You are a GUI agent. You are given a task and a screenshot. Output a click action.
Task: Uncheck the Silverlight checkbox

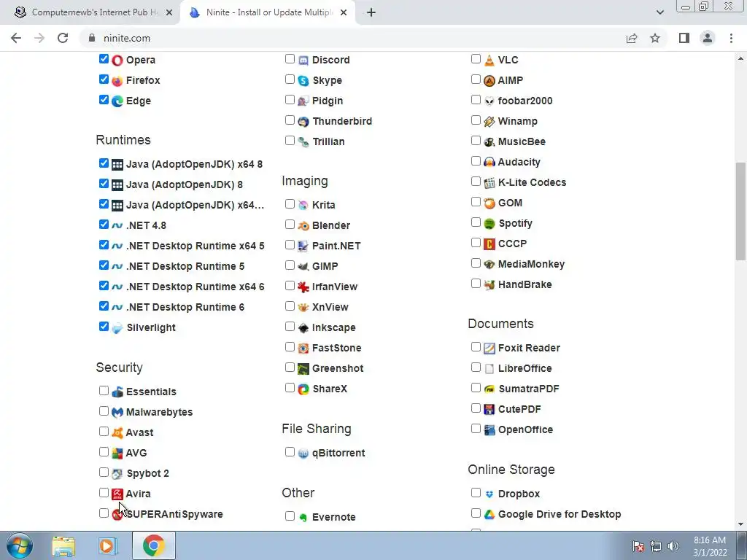tap(104, 327)
